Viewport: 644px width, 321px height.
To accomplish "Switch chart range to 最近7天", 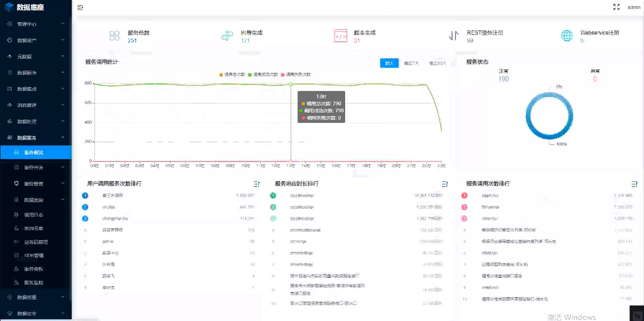I will pos(411,63).
